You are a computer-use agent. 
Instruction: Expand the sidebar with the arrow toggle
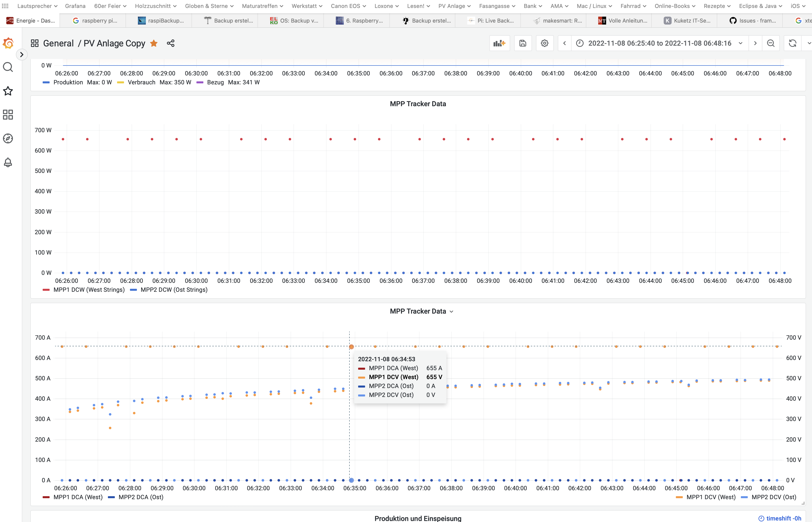22,55
